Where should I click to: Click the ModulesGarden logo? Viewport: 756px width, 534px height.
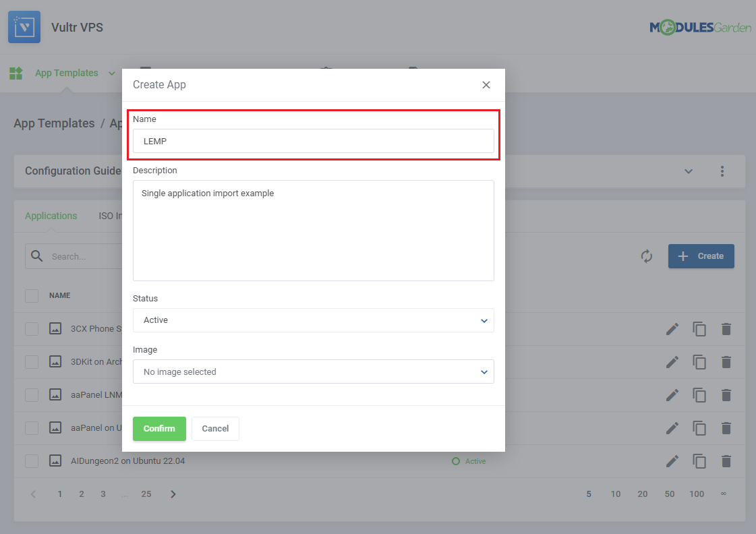pyautogui.click(x=700, y=28)
